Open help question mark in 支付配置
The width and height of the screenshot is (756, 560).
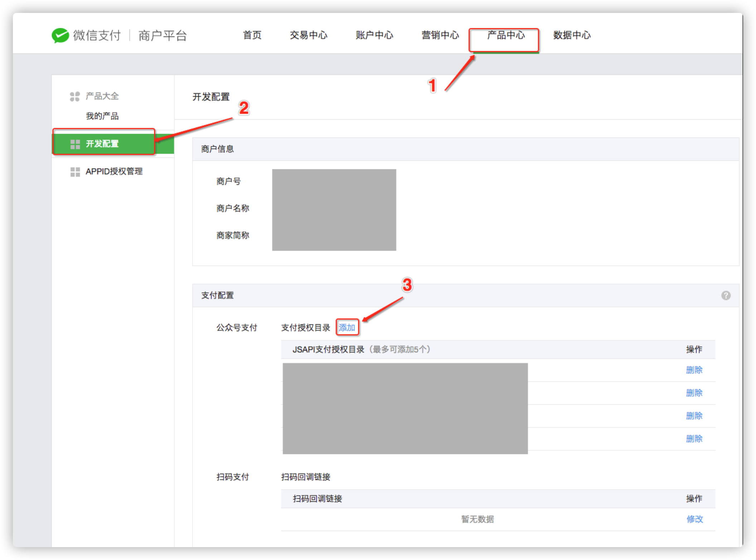coord(726,295)
